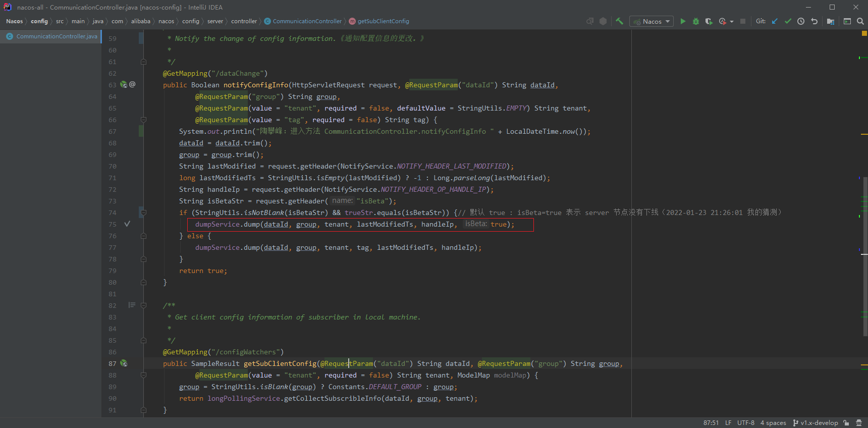Update project with blue Git arrow
868x428 pixels.
coord(775,21)
